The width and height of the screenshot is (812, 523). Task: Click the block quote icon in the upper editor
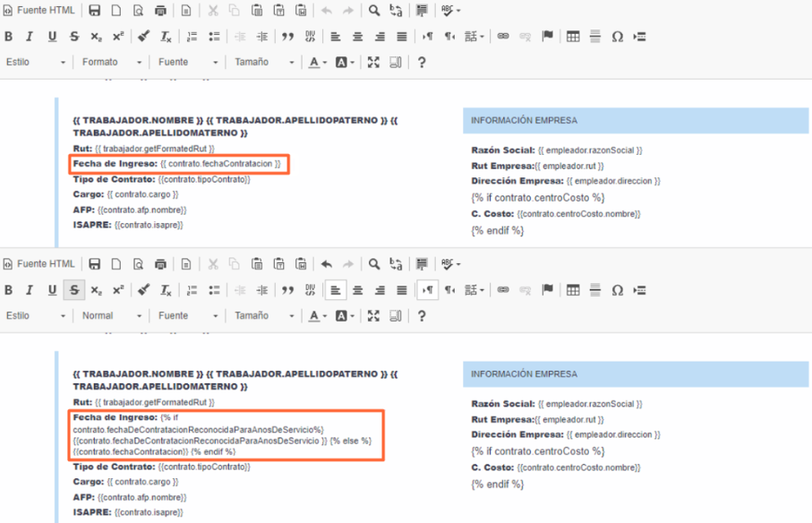(288, 36)
